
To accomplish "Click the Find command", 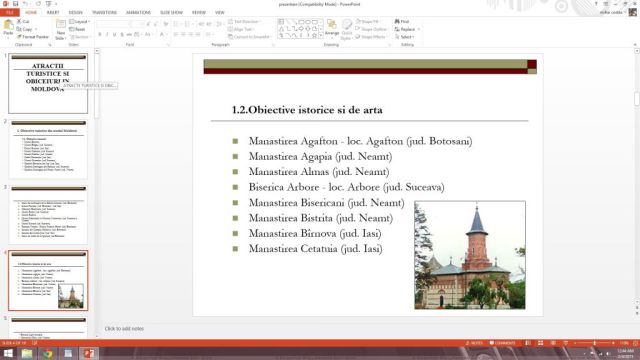I will (402, 21).
